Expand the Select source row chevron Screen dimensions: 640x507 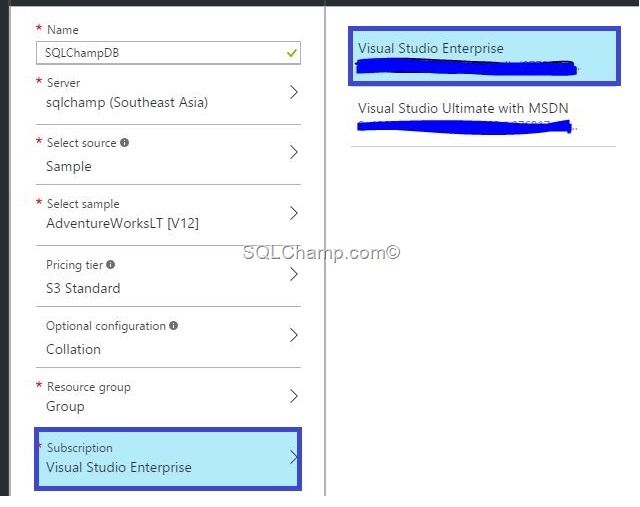point(293,152)
